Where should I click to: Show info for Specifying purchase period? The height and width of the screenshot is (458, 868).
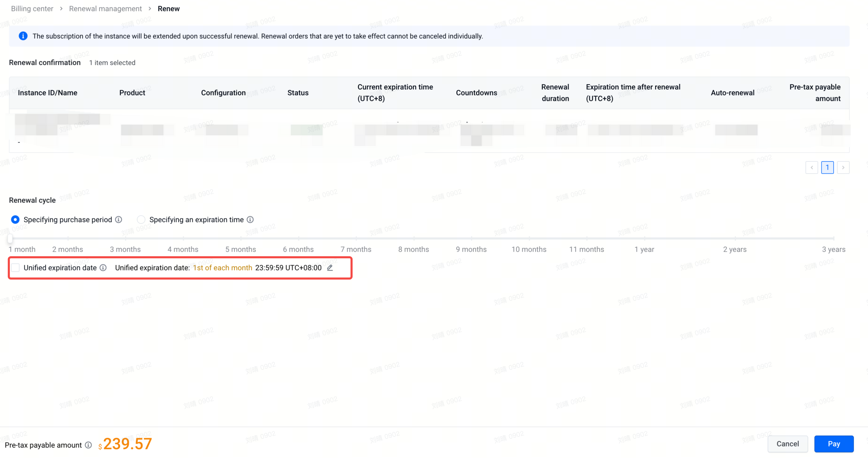click(118, 220)
